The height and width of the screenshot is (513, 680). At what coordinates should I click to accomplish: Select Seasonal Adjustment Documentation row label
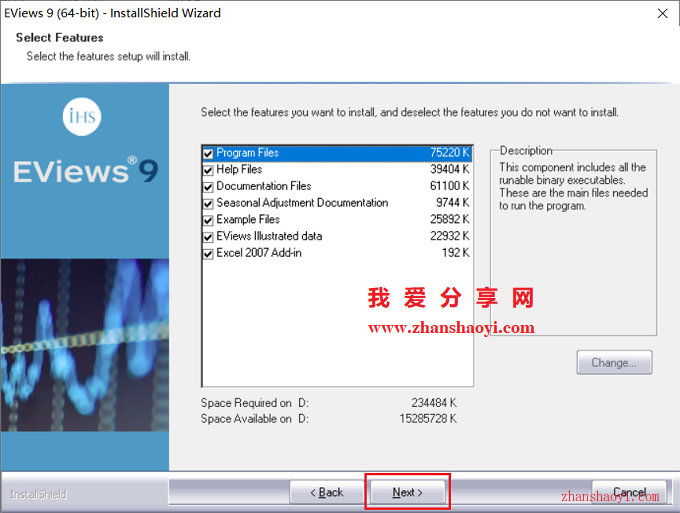[x=302, y=203]
